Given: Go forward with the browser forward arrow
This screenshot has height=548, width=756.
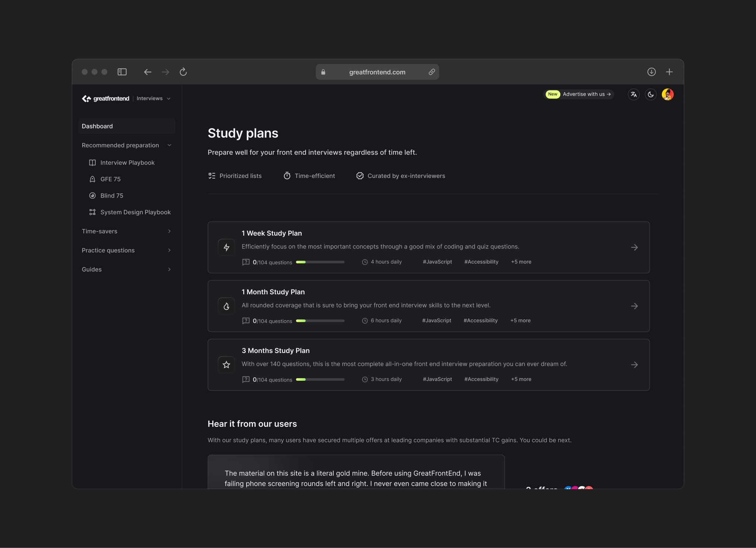Looking at the screenshot, I should (x=165, y=72).
